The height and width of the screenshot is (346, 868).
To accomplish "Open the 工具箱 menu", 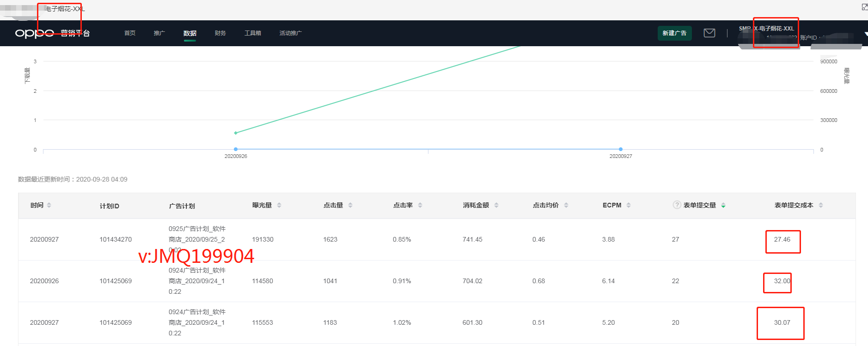I will pyautogui.click(x=253, y=33).
